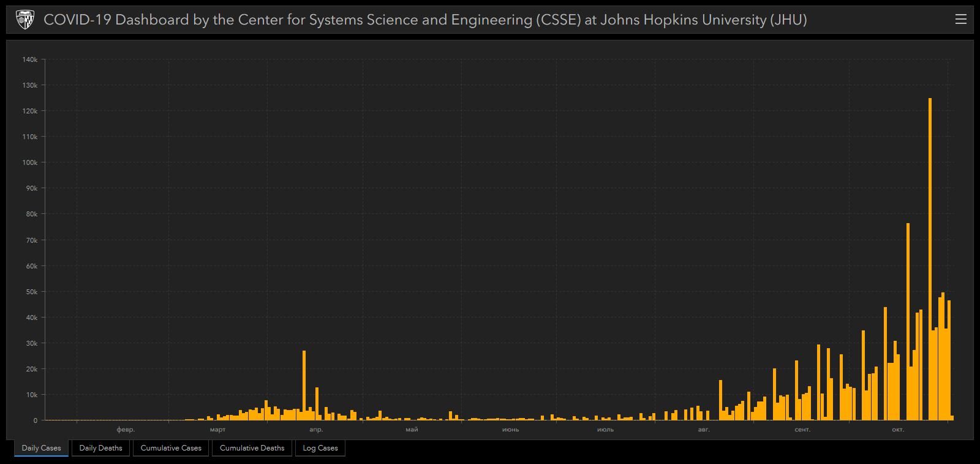Viewport: 980px width, 464px height.
Task: Click the 140k y-axis label
Action: 30,59
